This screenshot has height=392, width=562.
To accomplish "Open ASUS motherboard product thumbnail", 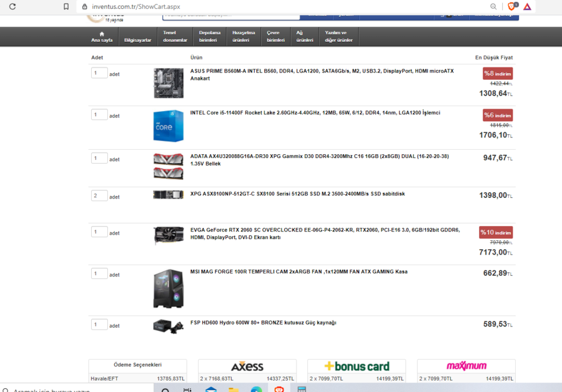I will coord(169,83).
